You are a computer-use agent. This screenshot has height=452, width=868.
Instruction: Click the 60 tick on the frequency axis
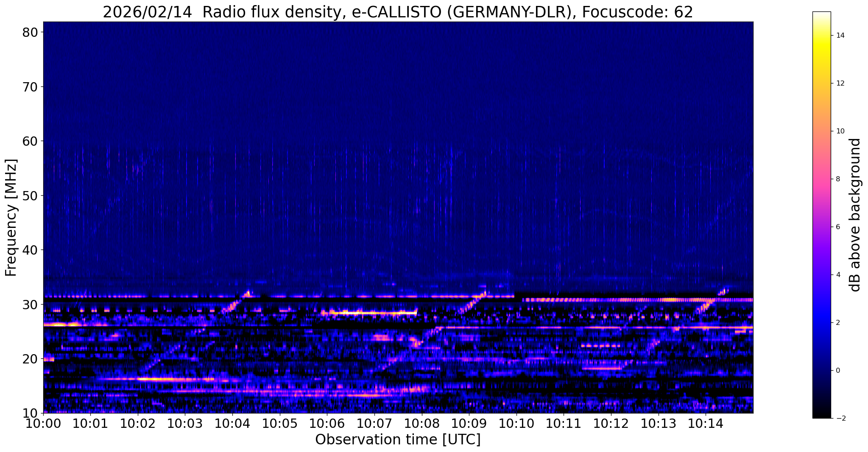point(31,141)
